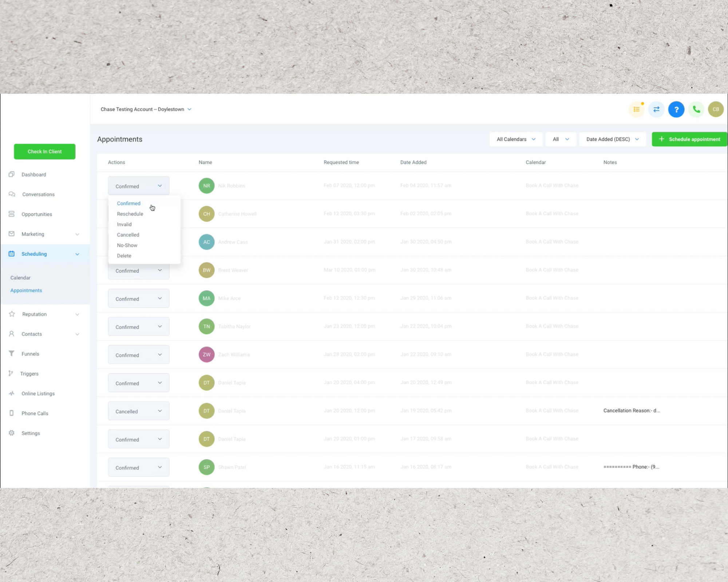Open the blue help question mark icon
Image resolution: width=728 pixels, height=582 pixels.
676,109
